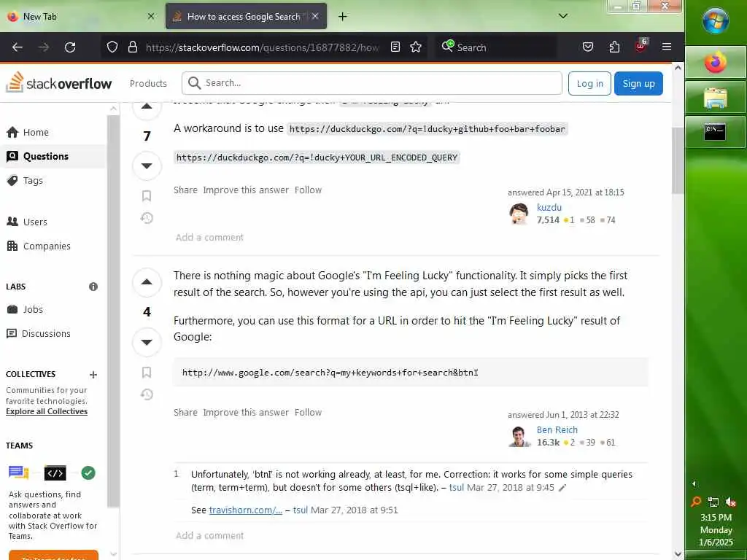Click kuzdu's avatar image
This screenshot has height=560, width=747.
click(x=519, y=214)
